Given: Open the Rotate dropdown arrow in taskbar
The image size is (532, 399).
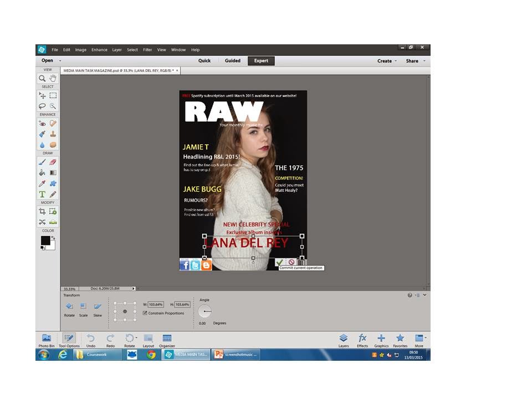Looking at the screenshot, I should (x=136, y=337).
